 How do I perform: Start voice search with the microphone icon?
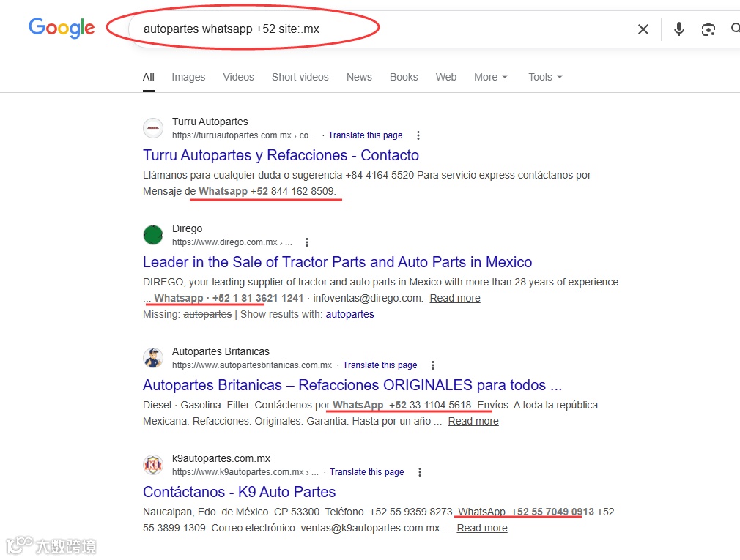click(x=678, y=29)
